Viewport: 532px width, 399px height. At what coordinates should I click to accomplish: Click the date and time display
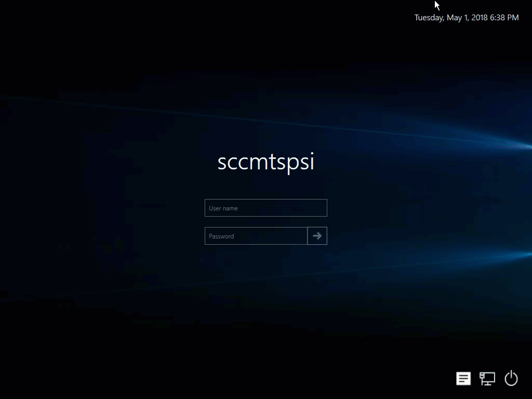(x=466, y=18)
